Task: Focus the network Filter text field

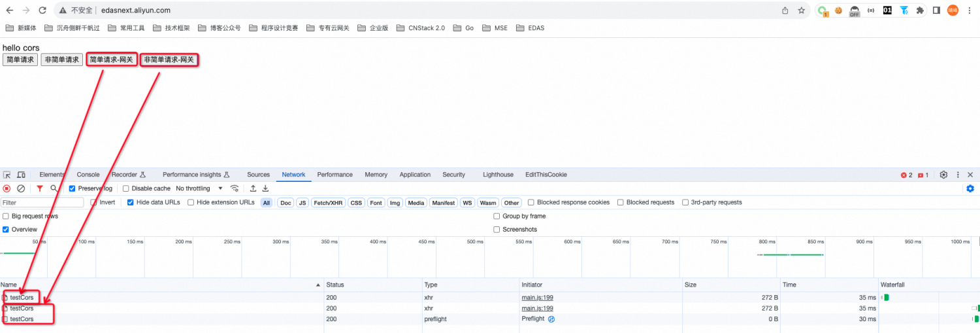Action: tap(42, 203)
